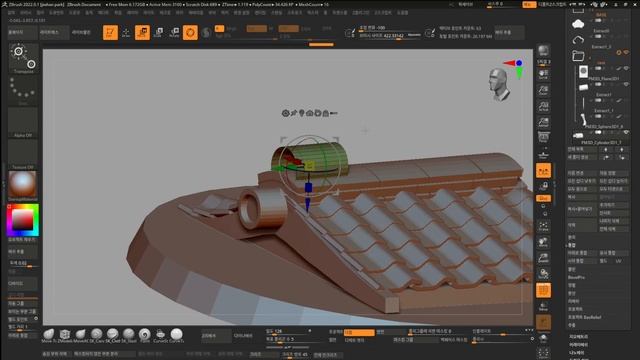Select the SK_Slash brush
Image resolution: width=640 pixels, height=360 pixels.
coord(129,336)
